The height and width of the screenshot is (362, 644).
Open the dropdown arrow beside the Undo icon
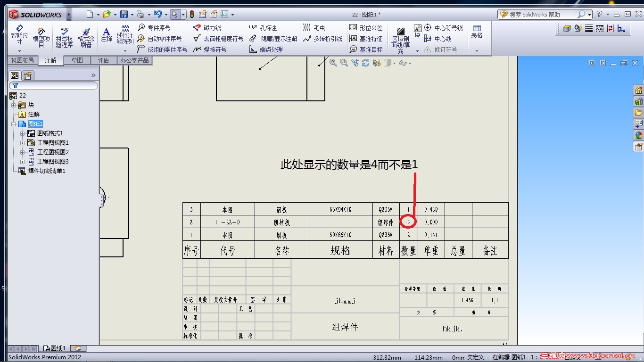[x=166, y=15]
